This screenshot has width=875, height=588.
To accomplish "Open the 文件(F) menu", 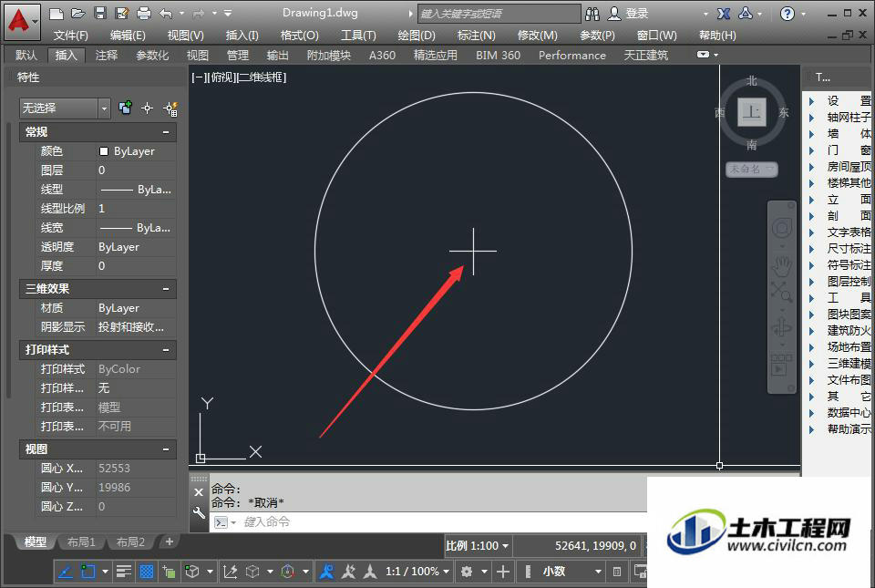I will 71,36.
